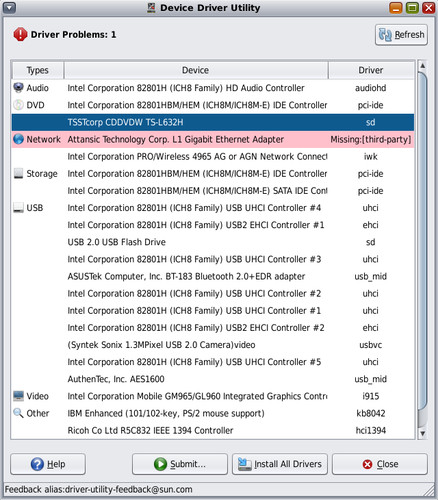Click the Device Driver Utility title bar icon

[151, 8]
